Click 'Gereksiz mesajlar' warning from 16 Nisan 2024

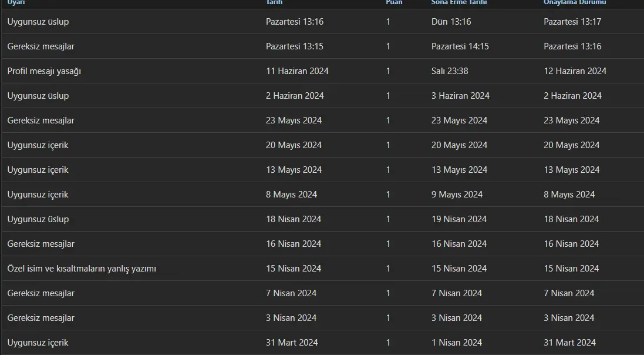point(41,244)
